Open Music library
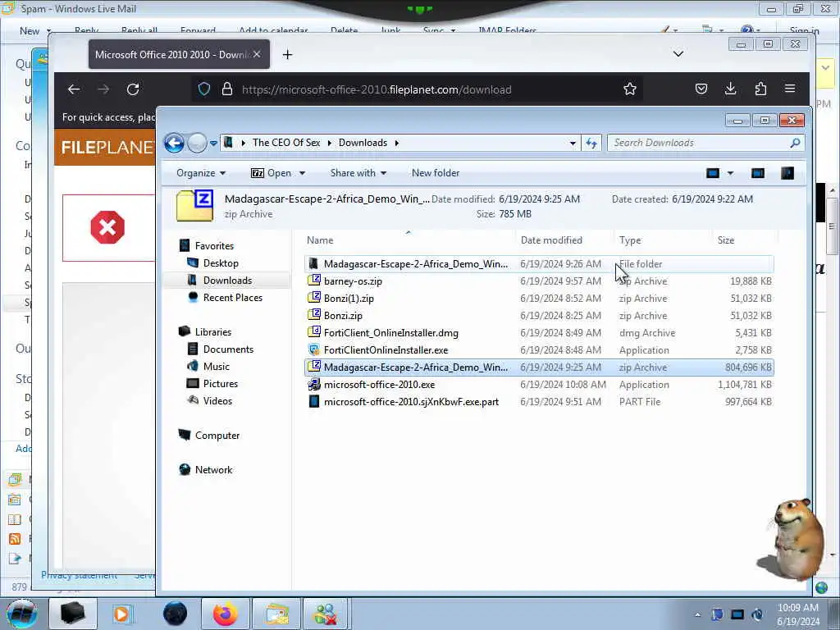This screenshot has width=840, height=630. [216, 367]
